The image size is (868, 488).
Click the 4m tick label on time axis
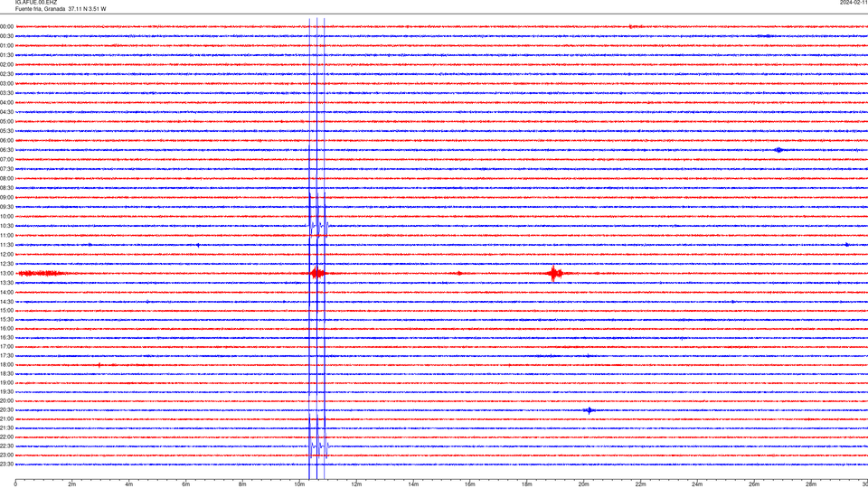129,484
